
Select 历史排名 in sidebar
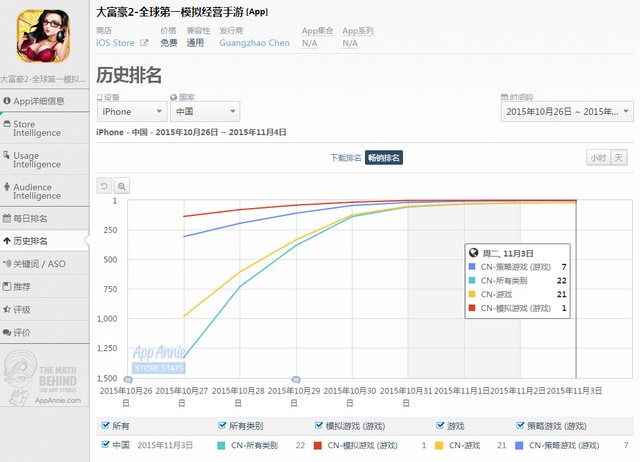click(x=44, y=241)
